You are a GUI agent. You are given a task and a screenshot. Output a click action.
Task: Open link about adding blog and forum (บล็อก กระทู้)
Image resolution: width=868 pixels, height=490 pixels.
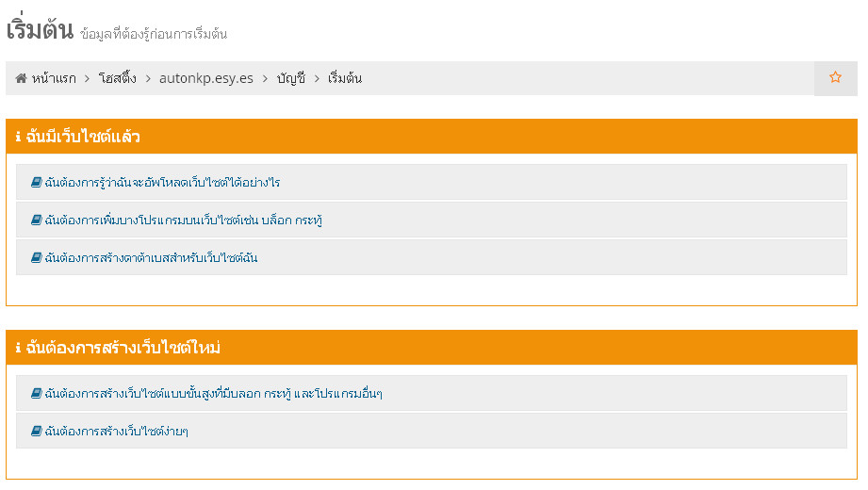184,220
